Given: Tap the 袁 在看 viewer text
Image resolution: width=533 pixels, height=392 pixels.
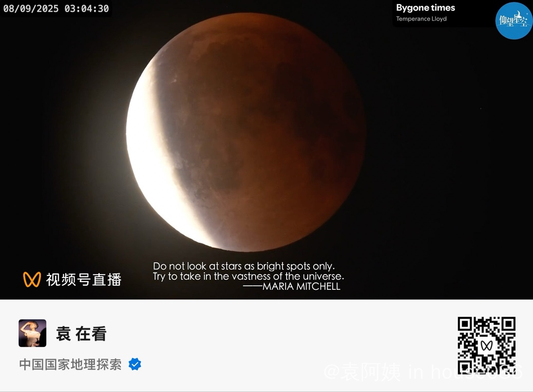Looking at the screenshot, I should [x=81, y=334].
